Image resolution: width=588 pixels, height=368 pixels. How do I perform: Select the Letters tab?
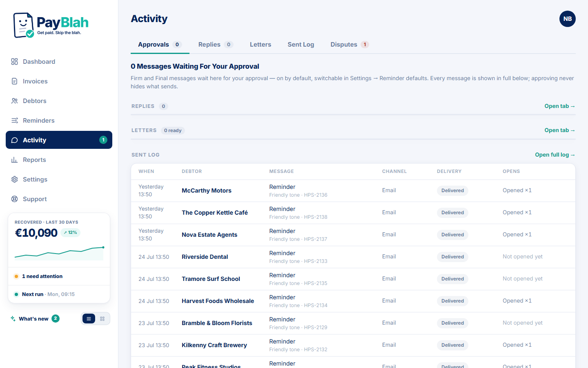pyautogui.click(x=261, y=45)
